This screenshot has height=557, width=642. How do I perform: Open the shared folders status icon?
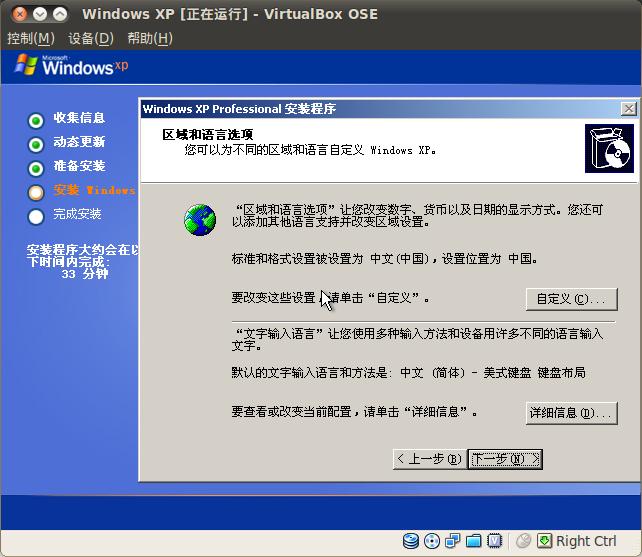point(474,541)
